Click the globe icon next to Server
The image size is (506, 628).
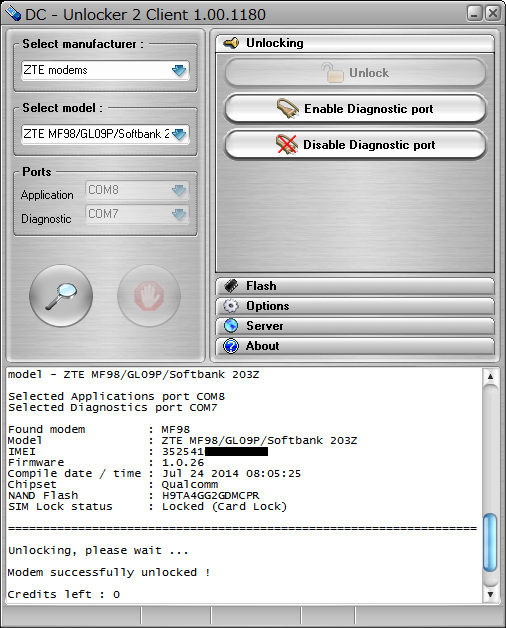[x=231, y=326]
